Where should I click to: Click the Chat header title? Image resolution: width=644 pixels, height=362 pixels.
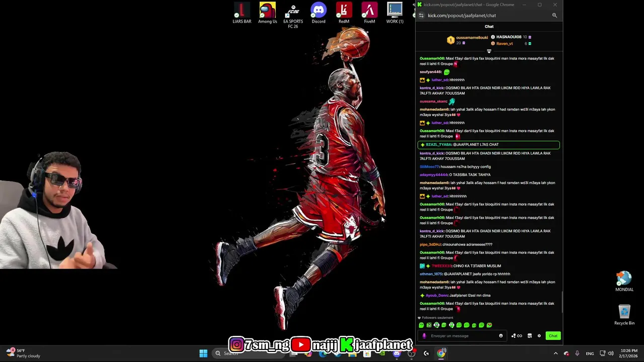point(489,27)
